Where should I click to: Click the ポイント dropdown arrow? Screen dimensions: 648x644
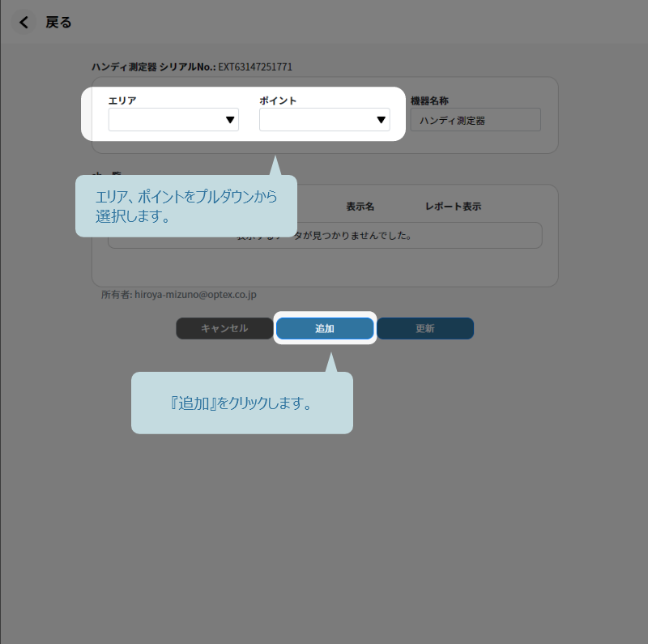point(381,120)
